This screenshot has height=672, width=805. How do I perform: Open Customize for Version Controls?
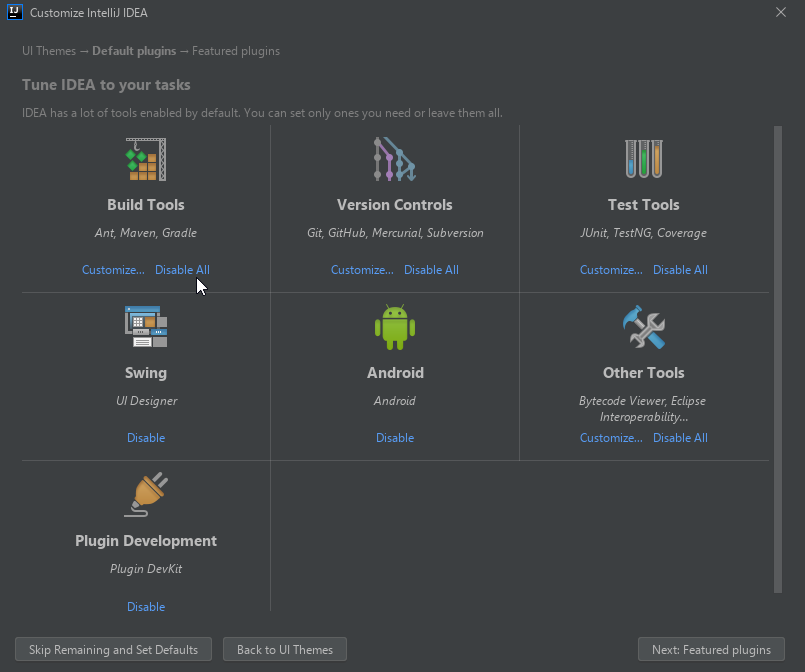(x=362, y=270)
